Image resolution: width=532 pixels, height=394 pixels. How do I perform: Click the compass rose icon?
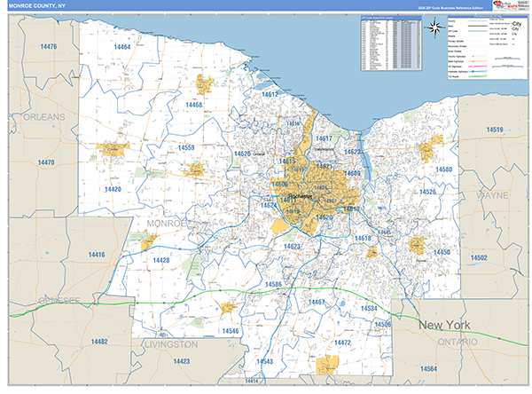click(x=435, y=27)
